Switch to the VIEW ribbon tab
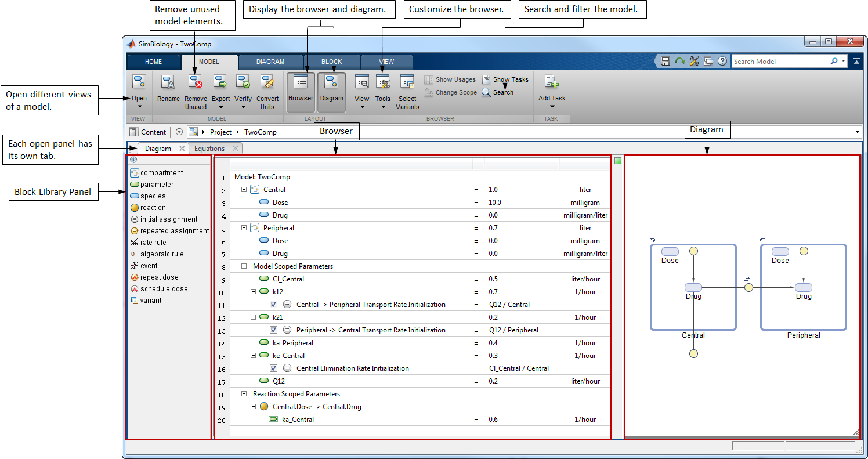The image size is (868, 459). pos(386,62)
